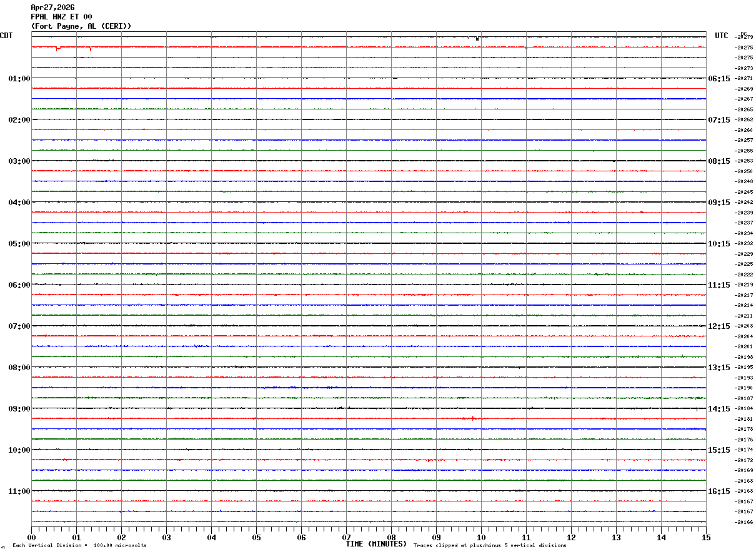Screen dimensions: 756x554
Task: Click the UTC time label '13:15'
Action: click(719, 368)
